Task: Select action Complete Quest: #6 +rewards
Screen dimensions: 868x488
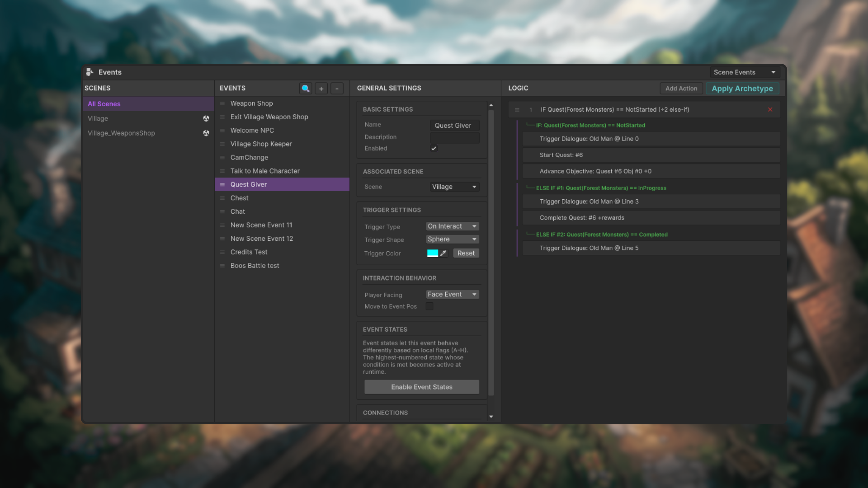Action: tap(651, 218)
